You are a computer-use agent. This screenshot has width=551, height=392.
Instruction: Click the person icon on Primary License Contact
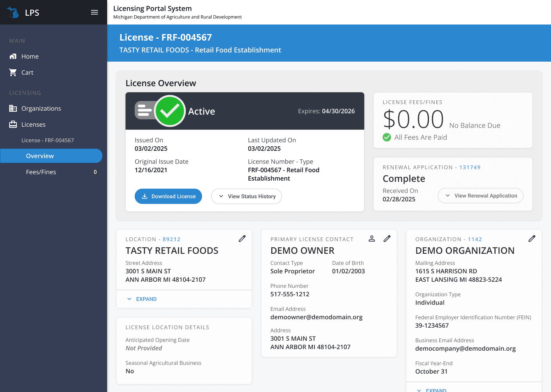(x=372, y=238)
